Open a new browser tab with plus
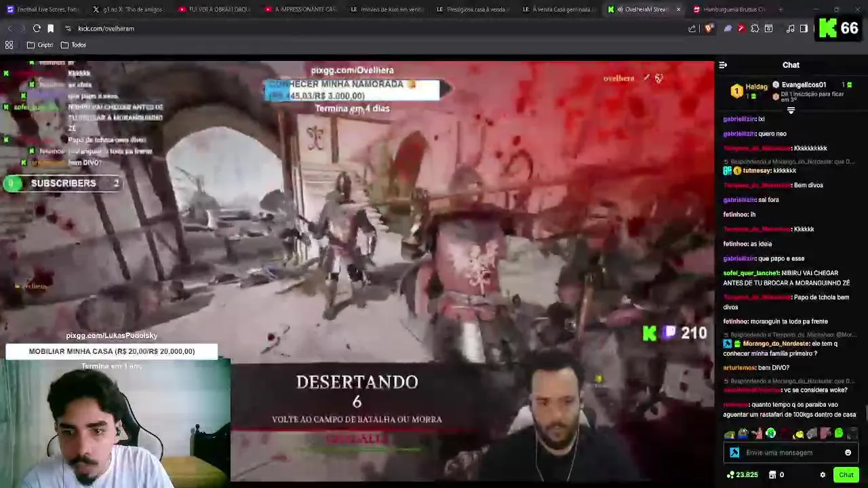This screenshot has width=868, height=488. pos(780,9)
